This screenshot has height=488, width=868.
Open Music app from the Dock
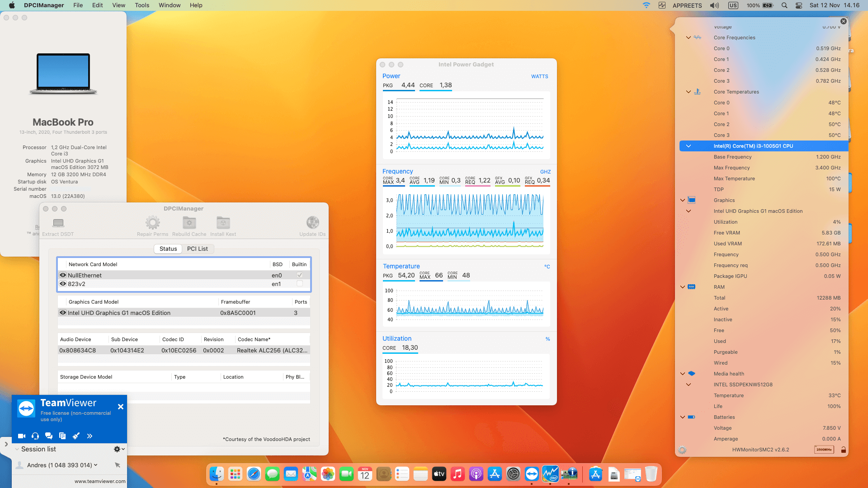click(x=458, y=474)
